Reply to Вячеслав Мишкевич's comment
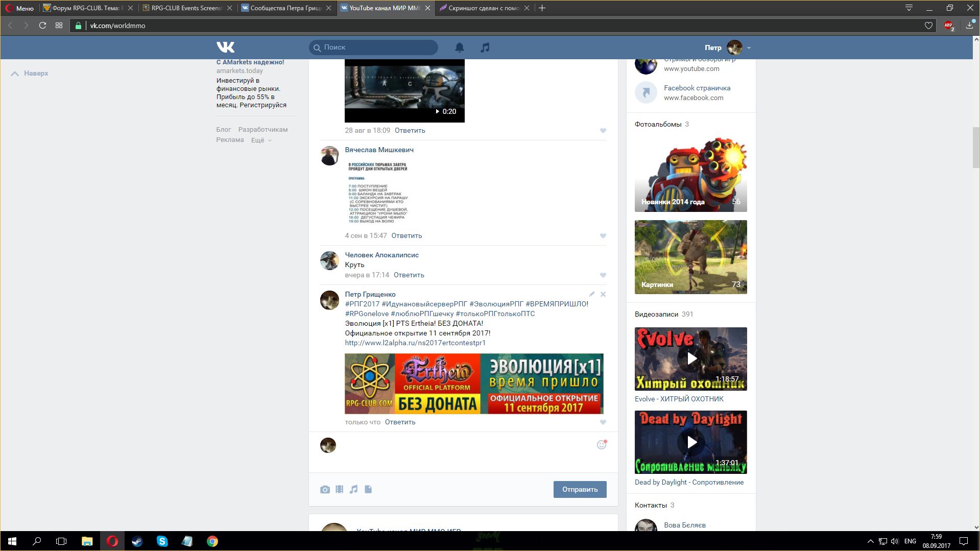Viewport: 980px width, 551px height. 407,236
